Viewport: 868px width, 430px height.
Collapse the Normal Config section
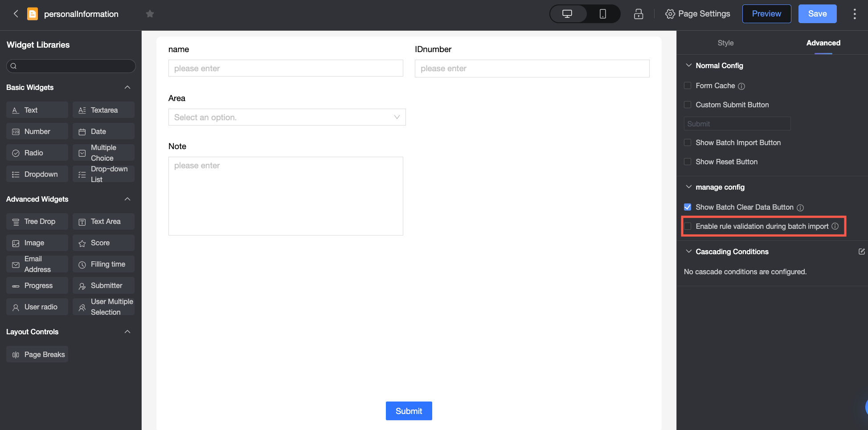tap(688, 65)
